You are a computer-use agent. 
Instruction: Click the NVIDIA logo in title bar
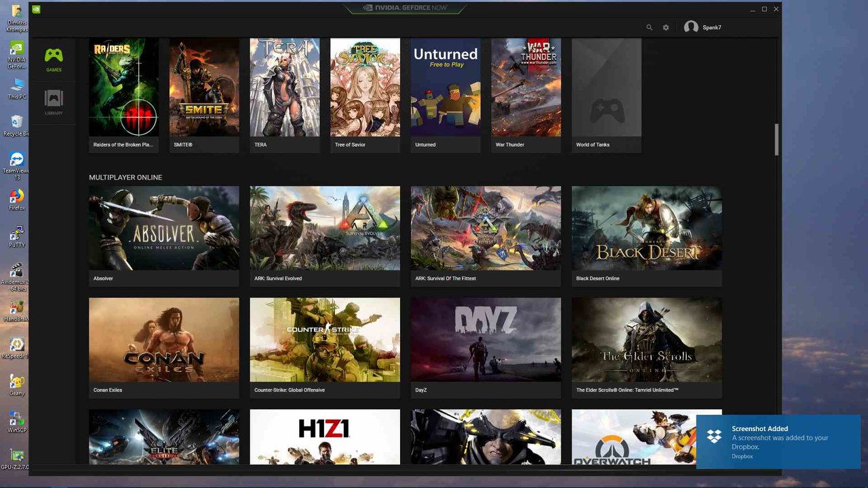(x=36, y=9)
